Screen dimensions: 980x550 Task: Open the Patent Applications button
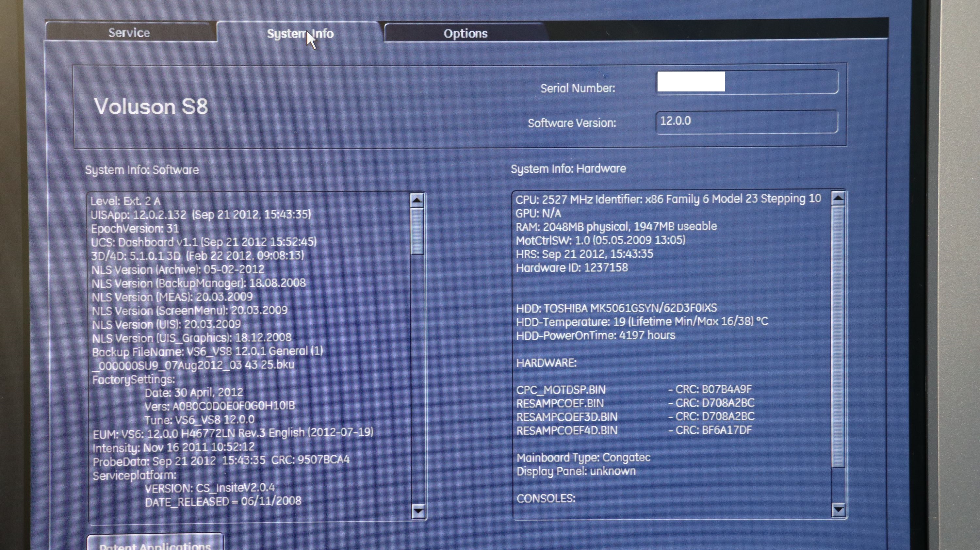[155, 542]
